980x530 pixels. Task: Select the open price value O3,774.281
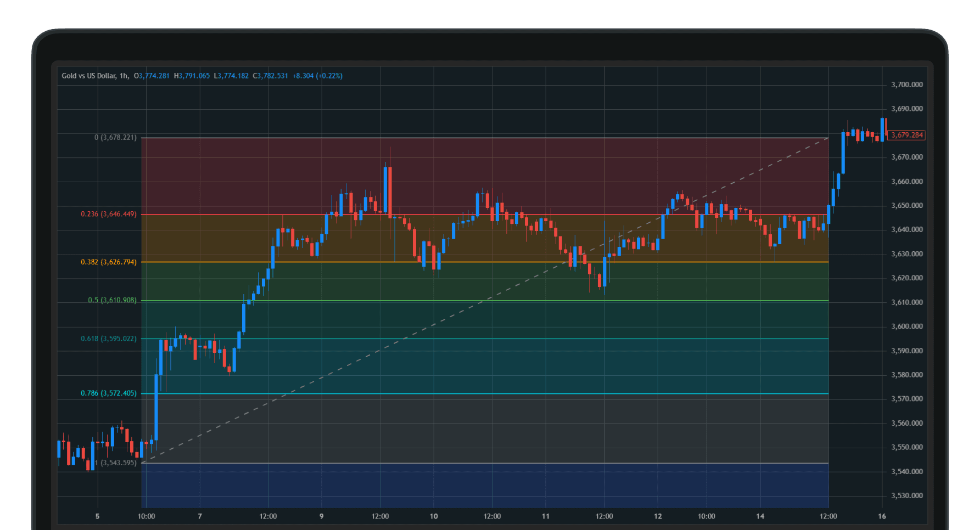tap(150, 76)
